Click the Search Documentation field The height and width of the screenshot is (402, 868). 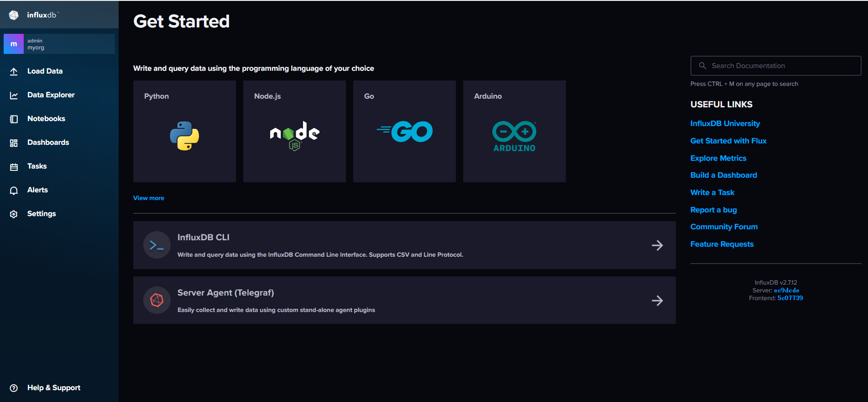[776, 66]
